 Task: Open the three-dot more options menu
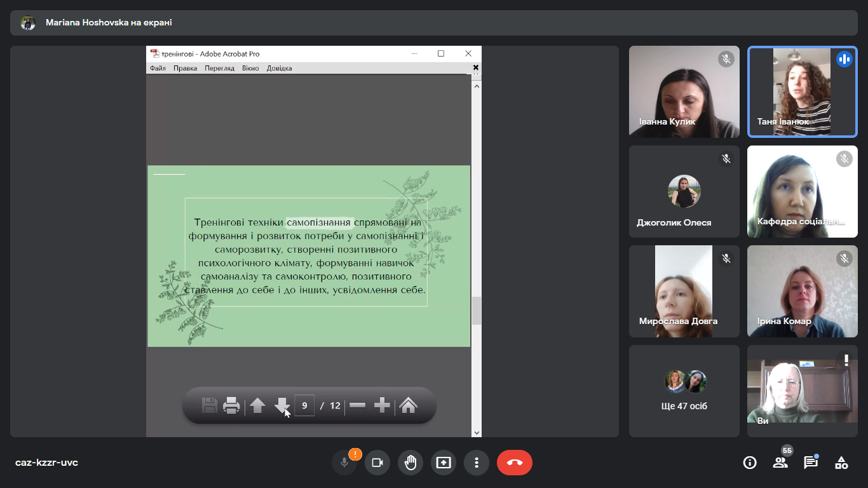point(477,463)
